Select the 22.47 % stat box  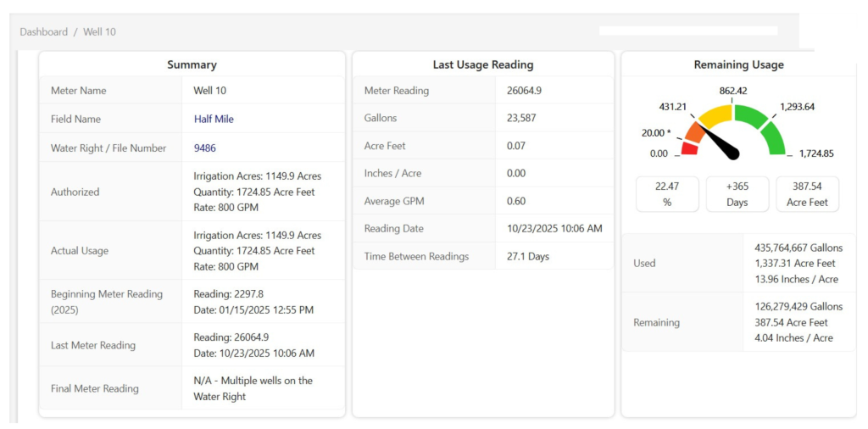tap(667, 194)
